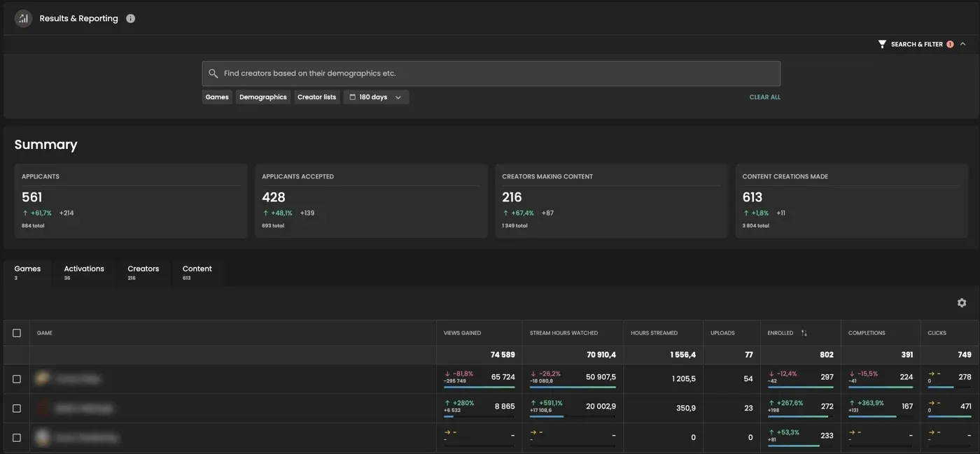Collapse the Search & Filter panel chevron

(962, 44)
